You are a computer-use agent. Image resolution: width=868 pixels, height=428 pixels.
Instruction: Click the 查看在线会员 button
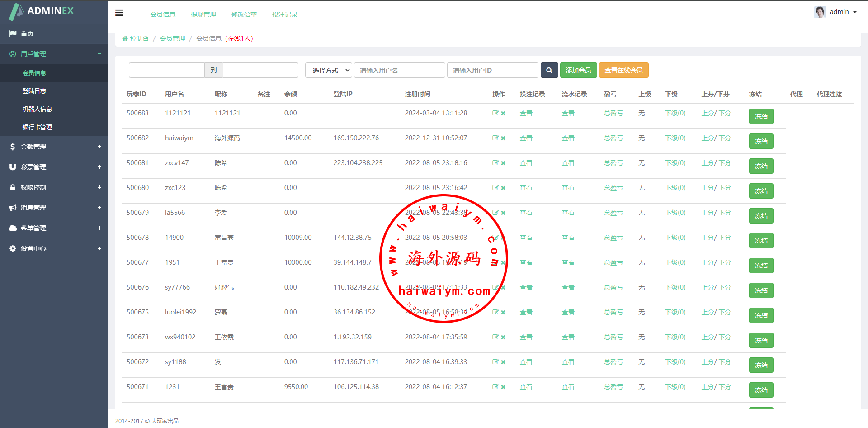click(x=623, y=70)
